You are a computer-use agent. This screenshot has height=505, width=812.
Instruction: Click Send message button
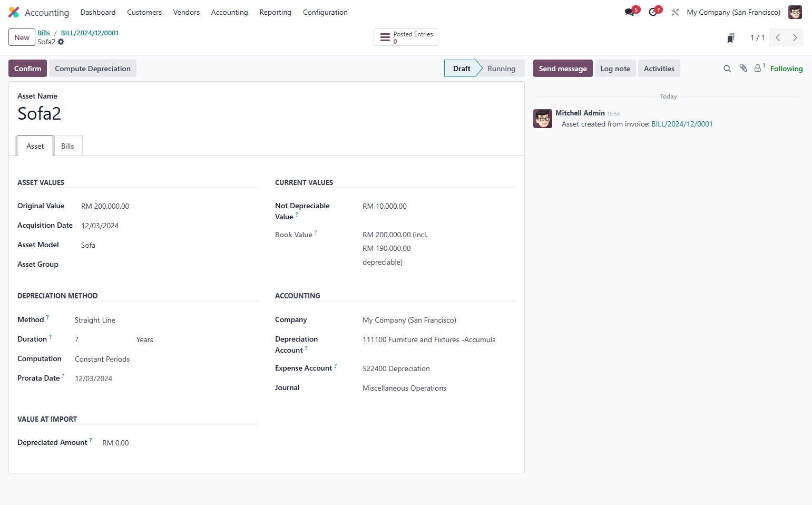tap(563, 69)
